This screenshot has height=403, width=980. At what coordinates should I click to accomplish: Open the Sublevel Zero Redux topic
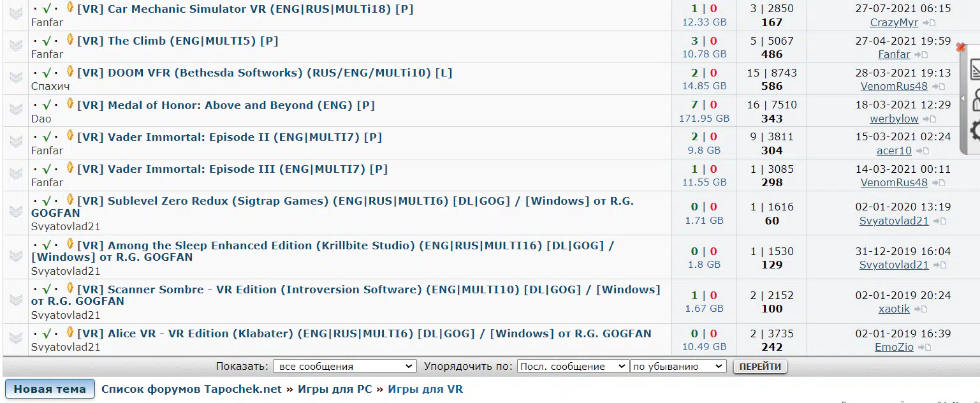click(x=332, y=207)
